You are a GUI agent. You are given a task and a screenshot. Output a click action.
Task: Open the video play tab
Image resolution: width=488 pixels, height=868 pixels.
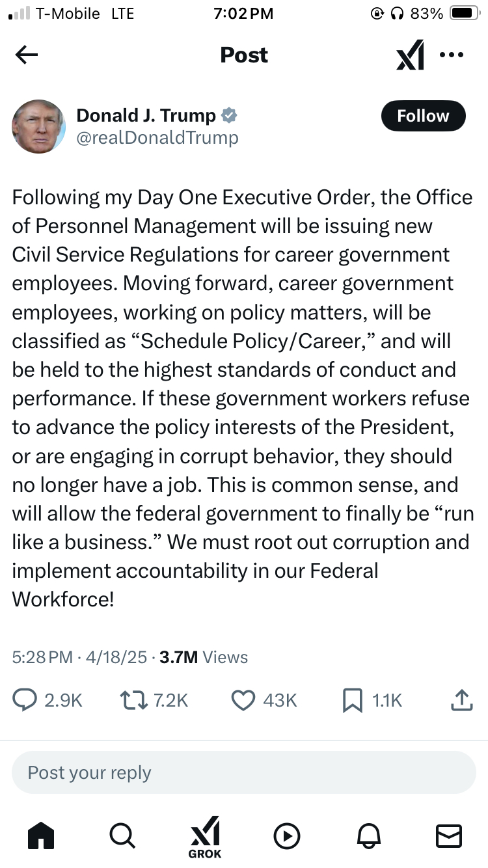(x=286, y=835)
